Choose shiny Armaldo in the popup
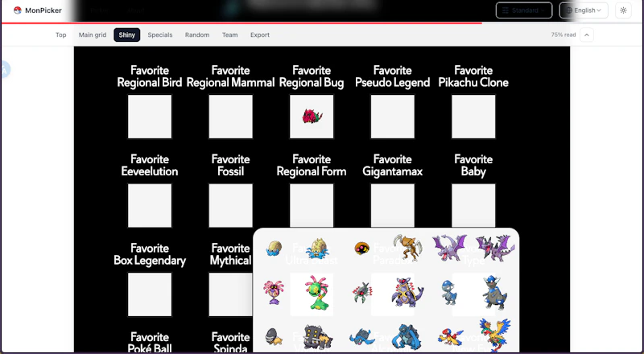The image size is (644, 354). [x=407, y=292]
